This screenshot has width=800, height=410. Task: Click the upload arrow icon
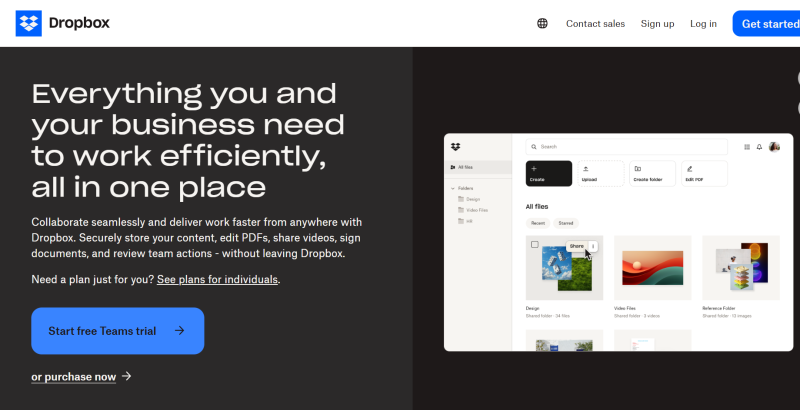click(586, 169)
